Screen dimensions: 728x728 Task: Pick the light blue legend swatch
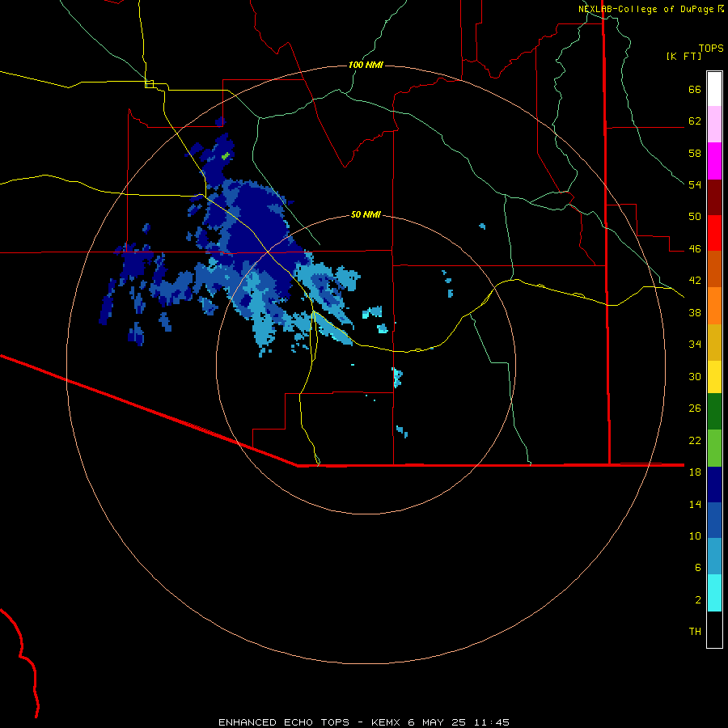(x=714, y=557)
